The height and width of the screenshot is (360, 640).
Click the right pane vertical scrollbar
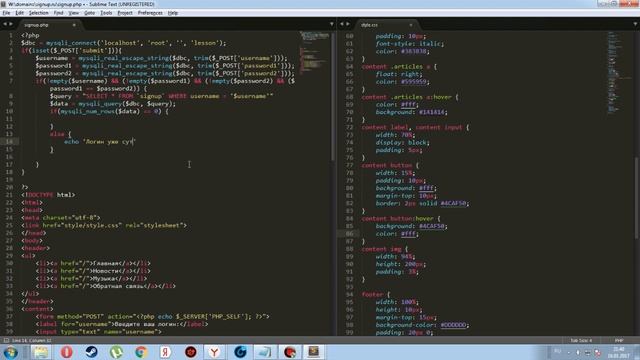[637, 198]
